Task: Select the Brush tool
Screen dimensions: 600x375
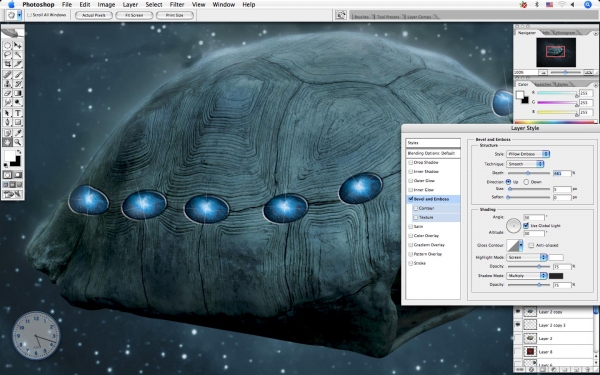Action: (18, 75)
